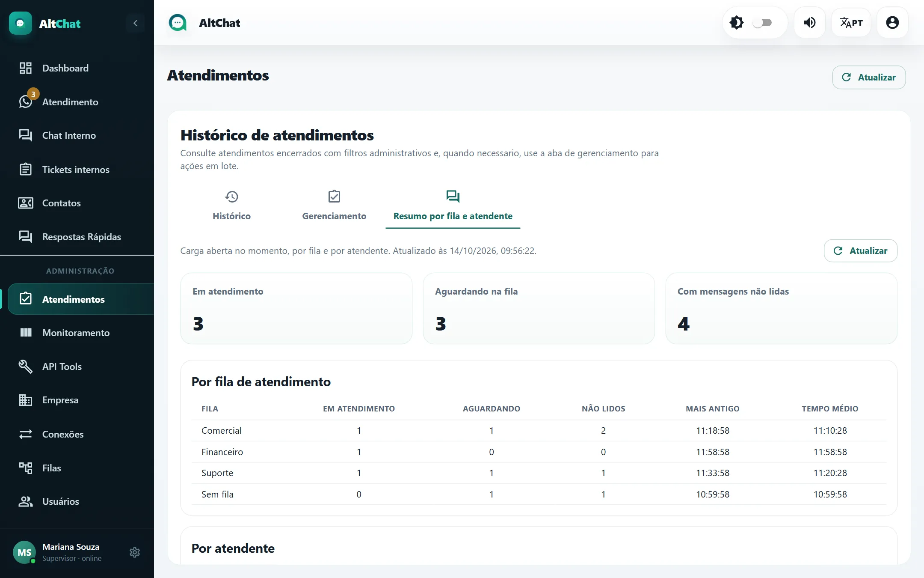Click the MS avatar of Mariana Souza
Viewport: 924px width, 578px height.
(24, 552)
